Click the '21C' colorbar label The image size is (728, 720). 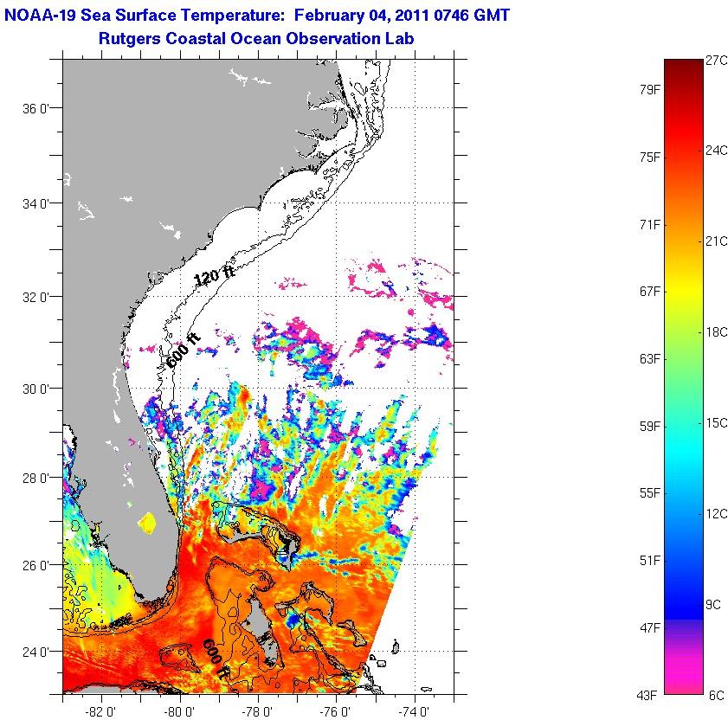pos(716,241)
